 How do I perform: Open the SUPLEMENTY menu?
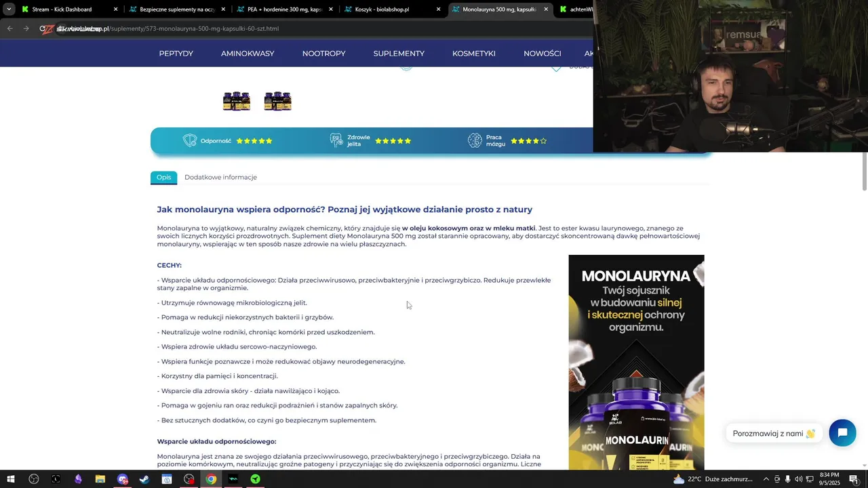coord(399,53)
